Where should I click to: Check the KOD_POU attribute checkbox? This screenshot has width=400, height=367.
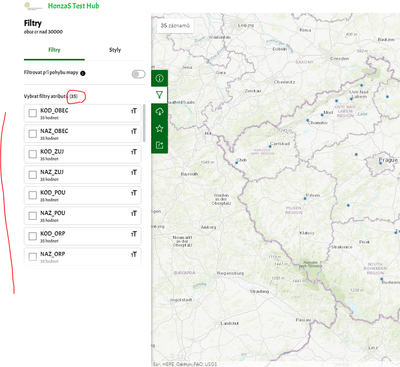(33, 195)
